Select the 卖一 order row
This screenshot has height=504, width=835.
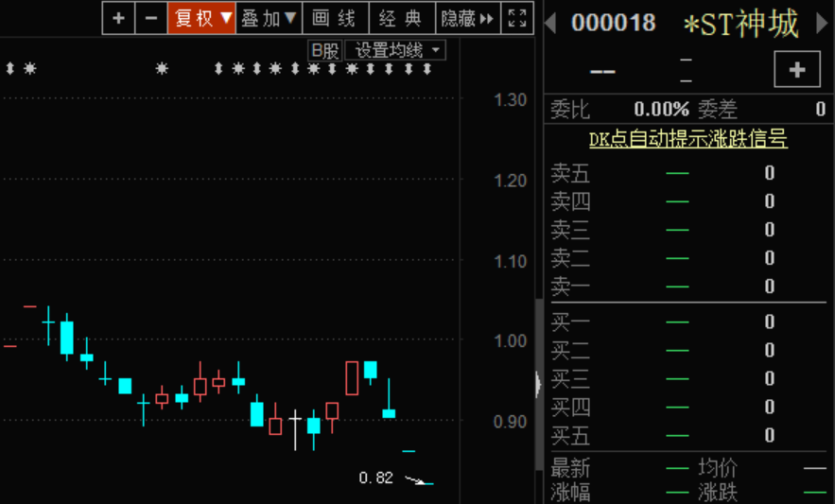coord(689,287)
